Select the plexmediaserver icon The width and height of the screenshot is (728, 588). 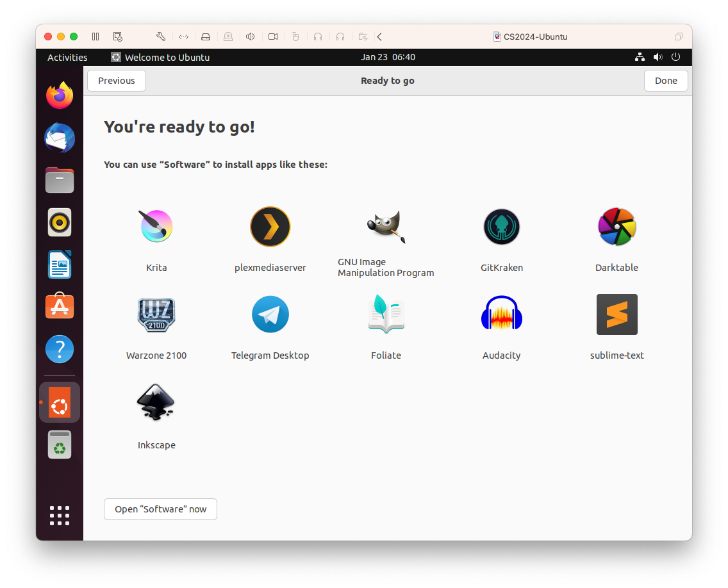point(270,227)
